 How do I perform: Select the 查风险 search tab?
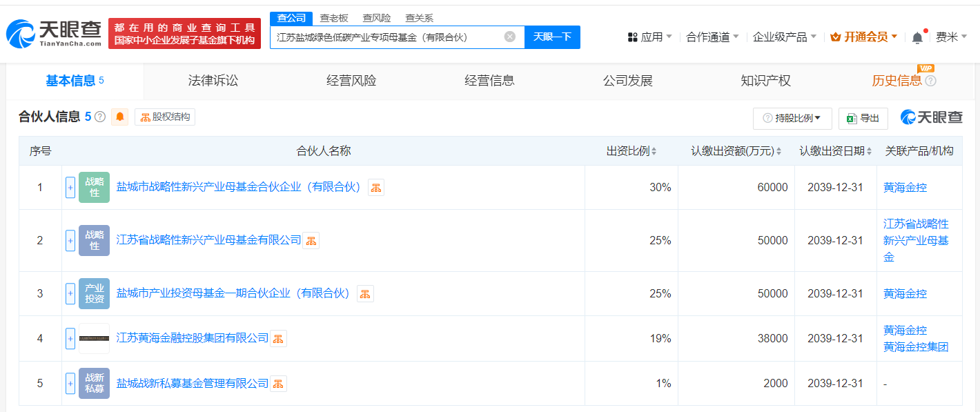coord(377,19)
